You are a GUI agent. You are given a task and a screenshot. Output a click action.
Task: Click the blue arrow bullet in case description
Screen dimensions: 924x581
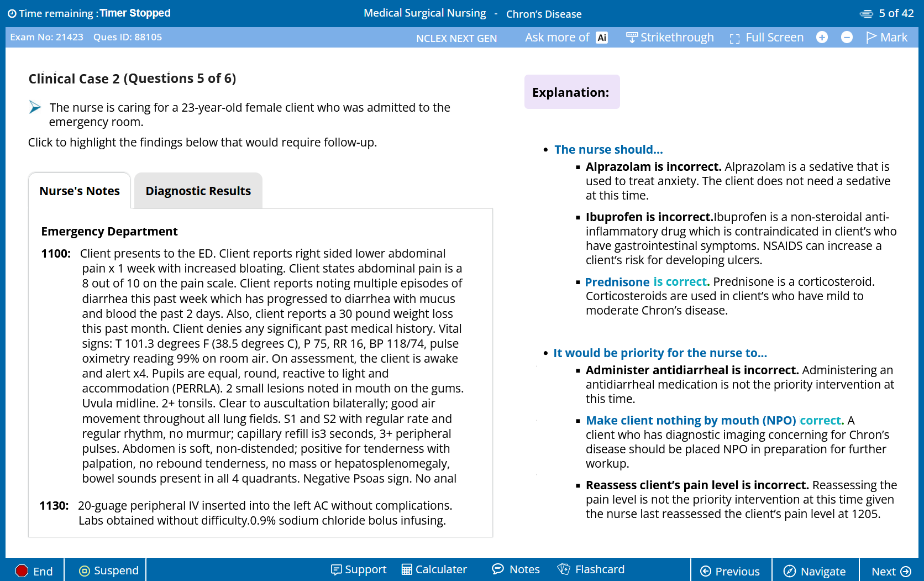(x=35, y=107)
